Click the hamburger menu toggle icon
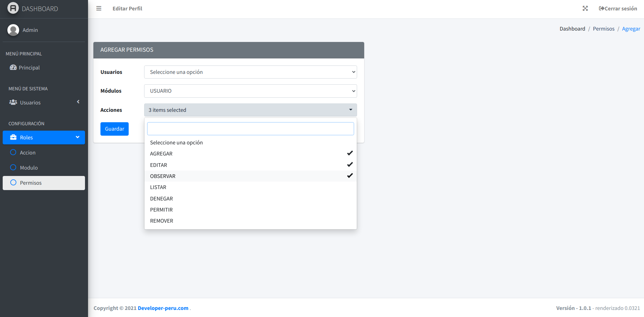This screenshot has width=644, height=317. 99,8
